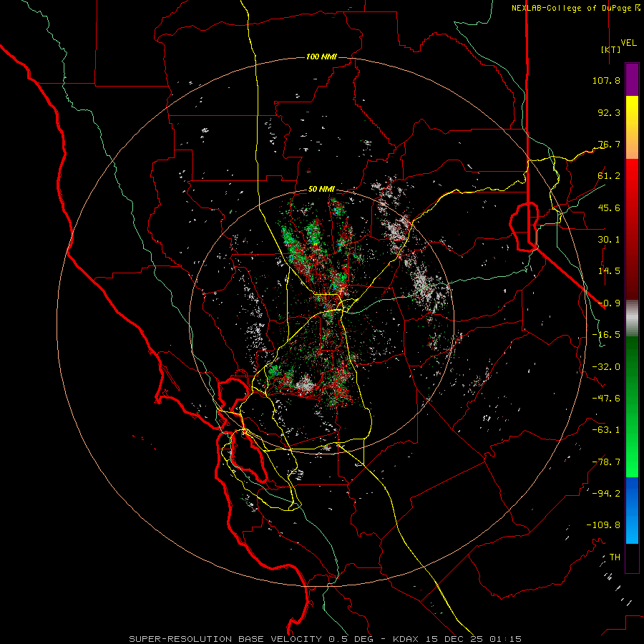Click the 100 NMI range ring label
The width and height of the screenshot is (644, 644).
(x=321, y=57)
